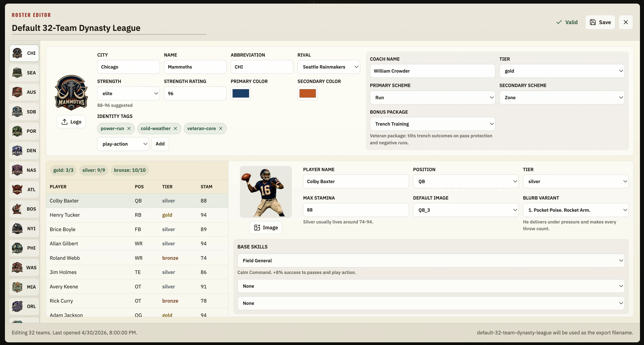
Task: Edit the Coach Name field
Action: [x=432, y=71]
